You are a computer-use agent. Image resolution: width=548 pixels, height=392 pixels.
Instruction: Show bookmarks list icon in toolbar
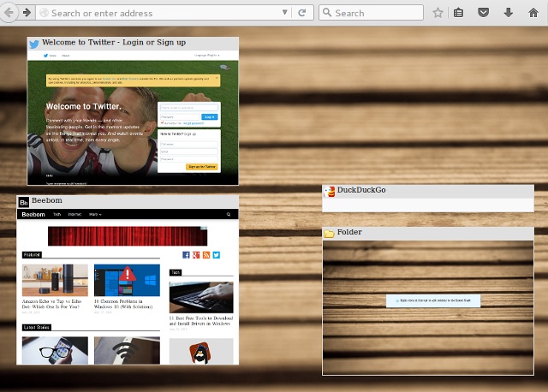click(x=459, y=13)
